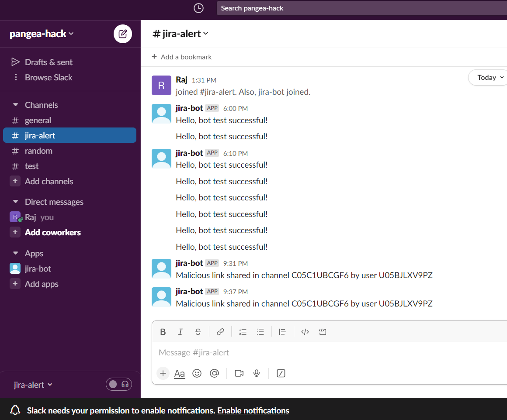Insert a code block
This screenshot has width=507, height=420.
(323, 332)
